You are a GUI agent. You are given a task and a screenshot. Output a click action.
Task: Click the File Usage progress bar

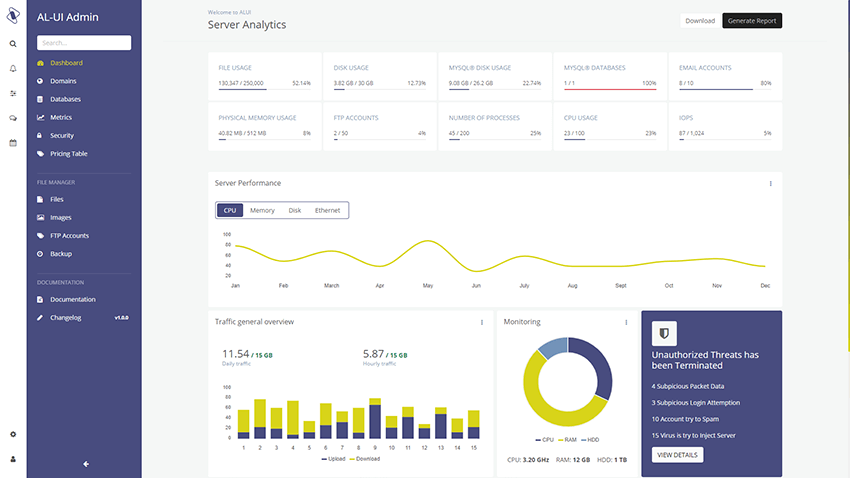coord(264,90)
